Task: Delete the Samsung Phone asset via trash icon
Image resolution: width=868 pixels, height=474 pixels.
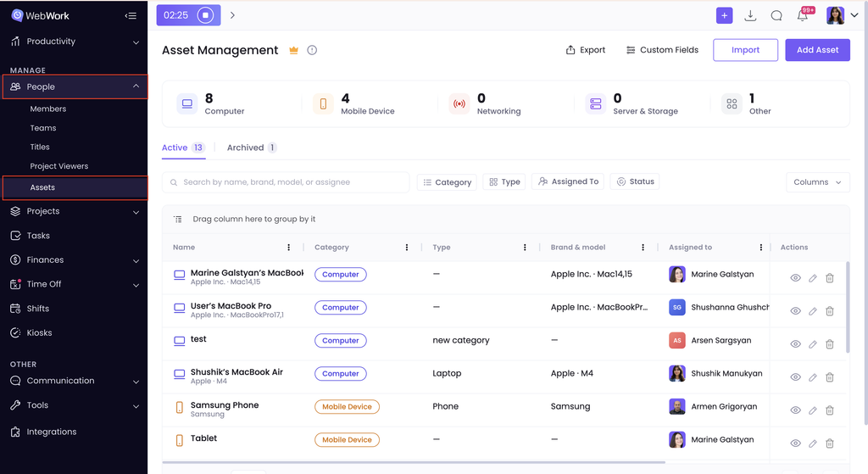Action: [x=829, y=410]
